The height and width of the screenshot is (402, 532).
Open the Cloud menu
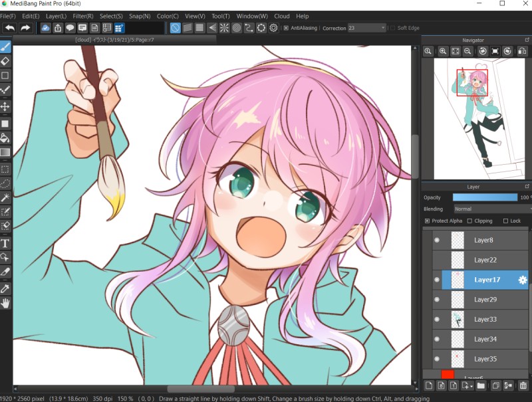pyautogui.click(x=281, y=16)
